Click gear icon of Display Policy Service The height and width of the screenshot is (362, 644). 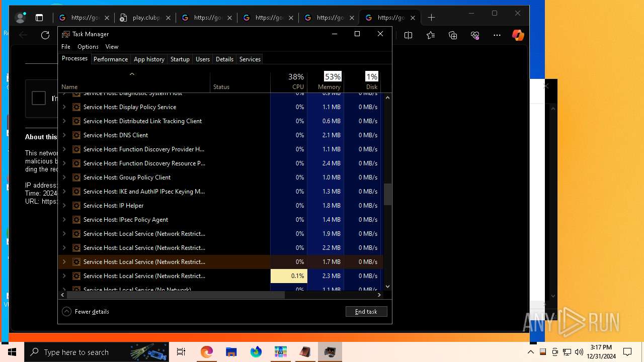76,107
